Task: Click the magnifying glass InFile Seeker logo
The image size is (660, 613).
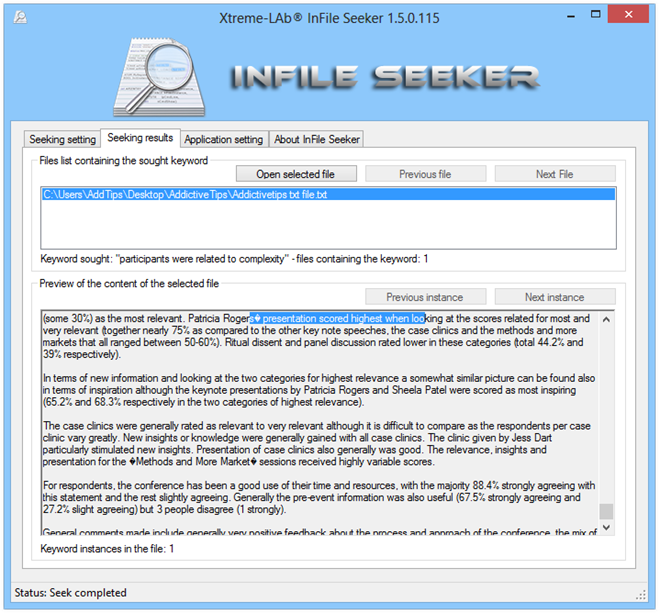Action: pyautogui.click(x=159, y=77)
